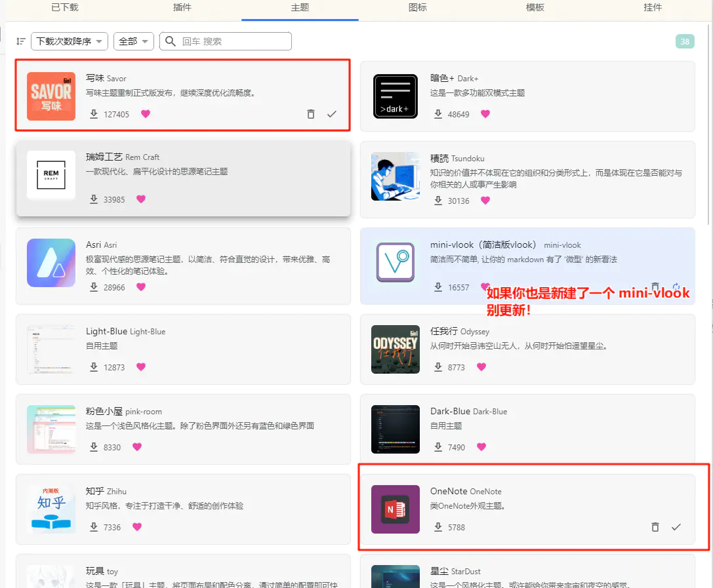Open the 粉色小屋 pink-room title
The image size is (713, 588).
click(124, 411)
